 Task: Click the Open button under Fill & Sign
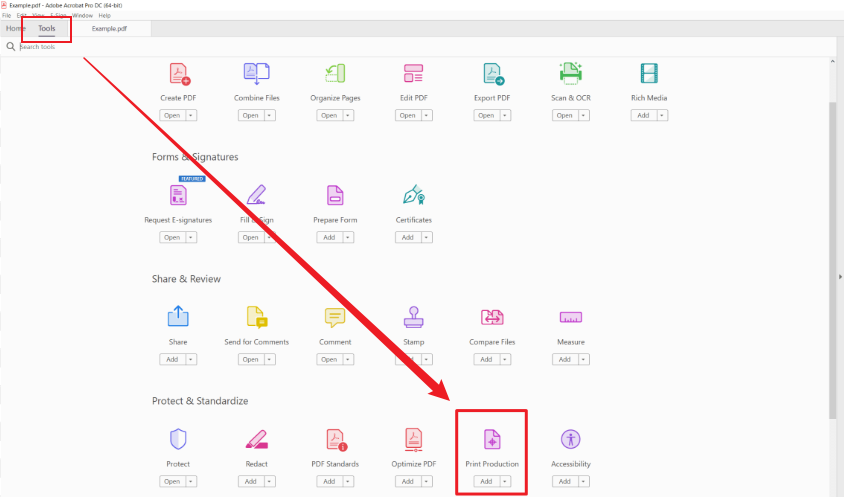[x=251, y=237]
